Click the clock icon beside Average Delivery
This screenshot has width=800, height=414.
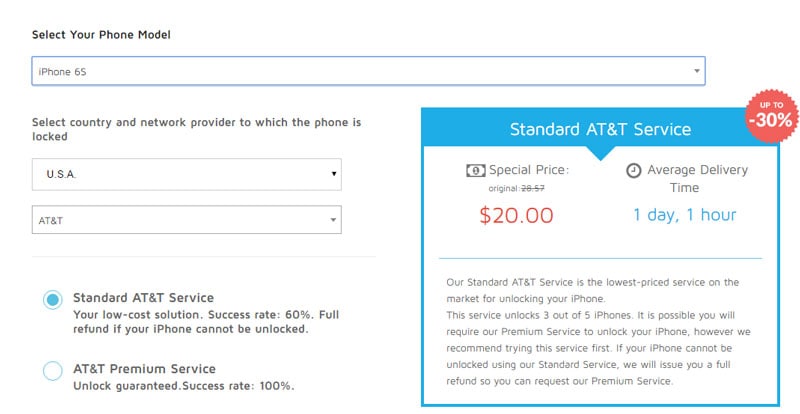click(633, 170)
